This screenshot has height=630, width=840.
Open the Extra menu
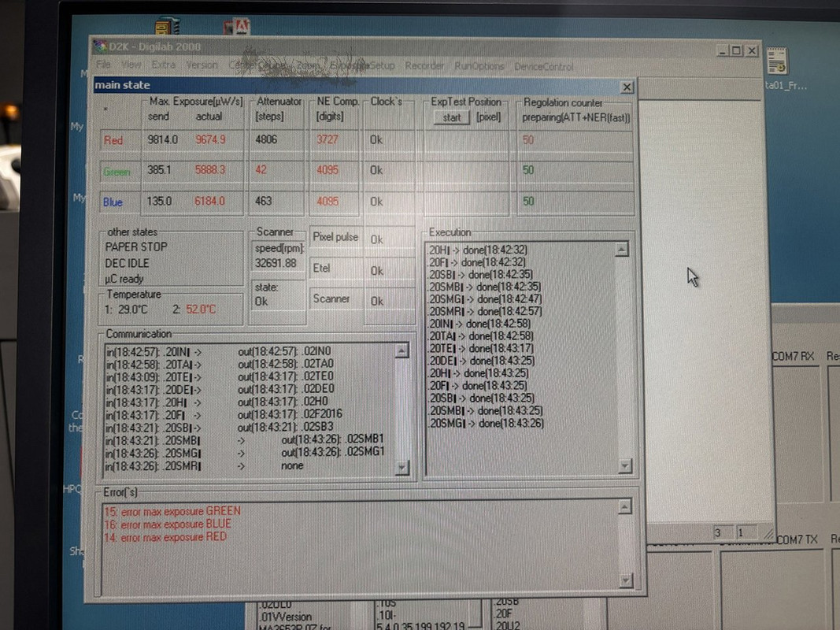[164, 65]
